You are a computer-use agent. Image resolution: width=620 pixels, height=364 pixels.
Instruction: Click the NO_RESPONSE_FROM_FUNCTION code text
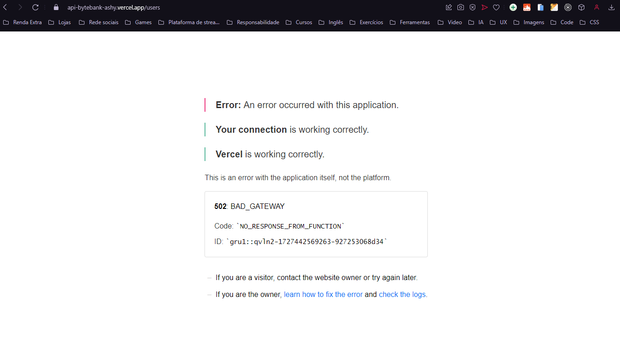coord(290,226)
